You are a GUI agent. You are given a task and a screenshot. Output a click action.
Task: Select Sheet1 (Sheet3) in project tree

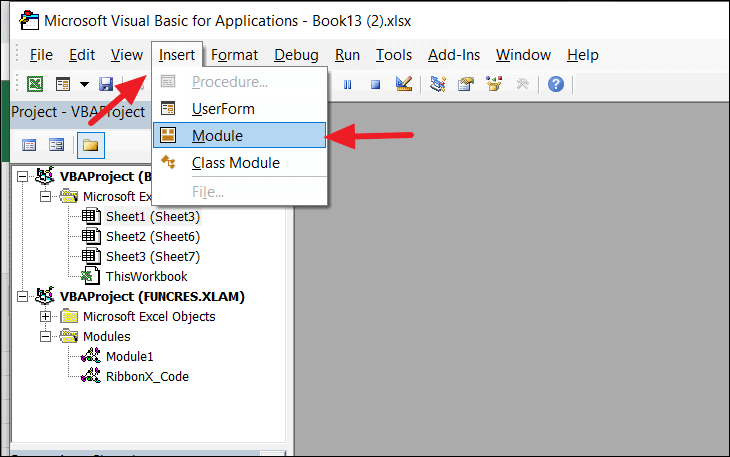pyautogui.click(x=153, y=216)
